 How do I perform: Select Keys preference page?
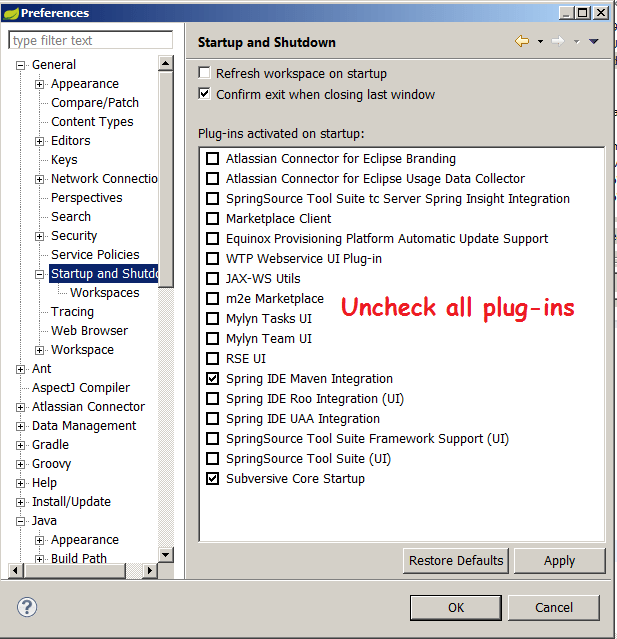pyautogui.click(x=64, y=160)
